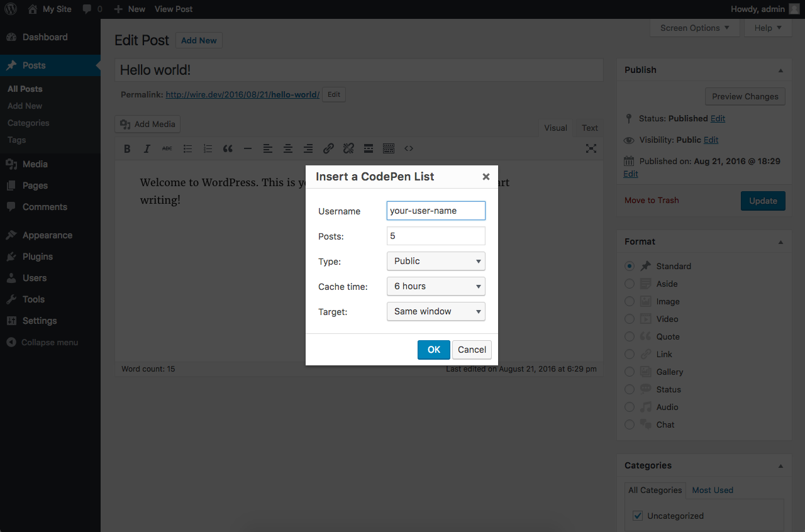This screenshot has height=532, width=805.
Task: Select the Gallery post format
Action: (x=630, y=372)
